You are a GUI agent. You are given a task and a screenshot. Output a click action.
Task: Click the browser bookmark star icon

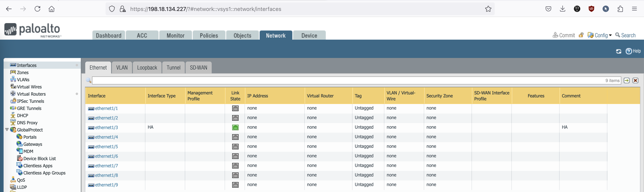pos(488,9)
